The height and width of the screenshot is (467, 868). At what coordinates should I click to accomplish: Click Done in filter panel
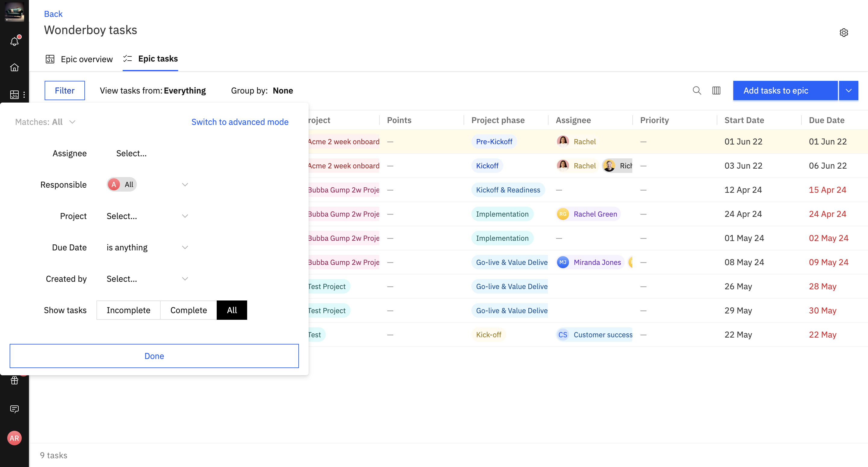(x=154, y=356)
